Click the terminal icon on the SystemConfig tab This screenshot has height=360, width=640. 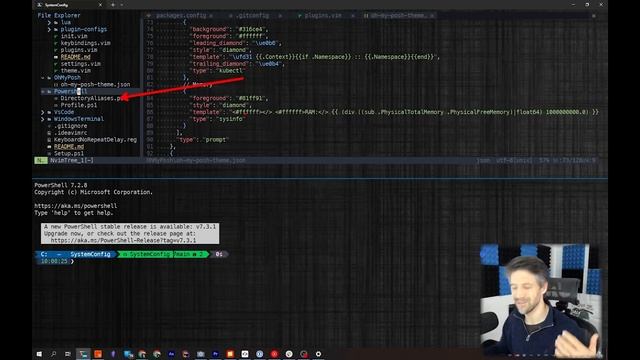pos(39,5)
